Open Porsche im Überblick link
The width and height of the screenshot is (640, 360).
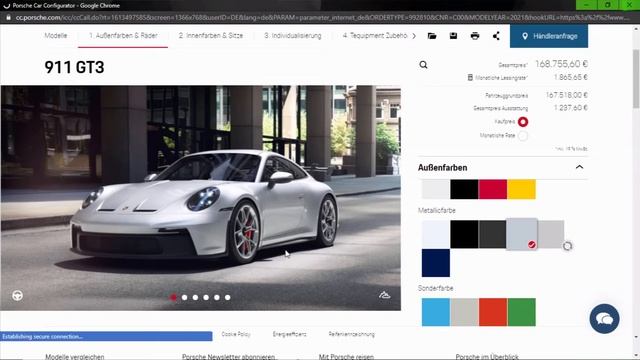click(487, 356)
